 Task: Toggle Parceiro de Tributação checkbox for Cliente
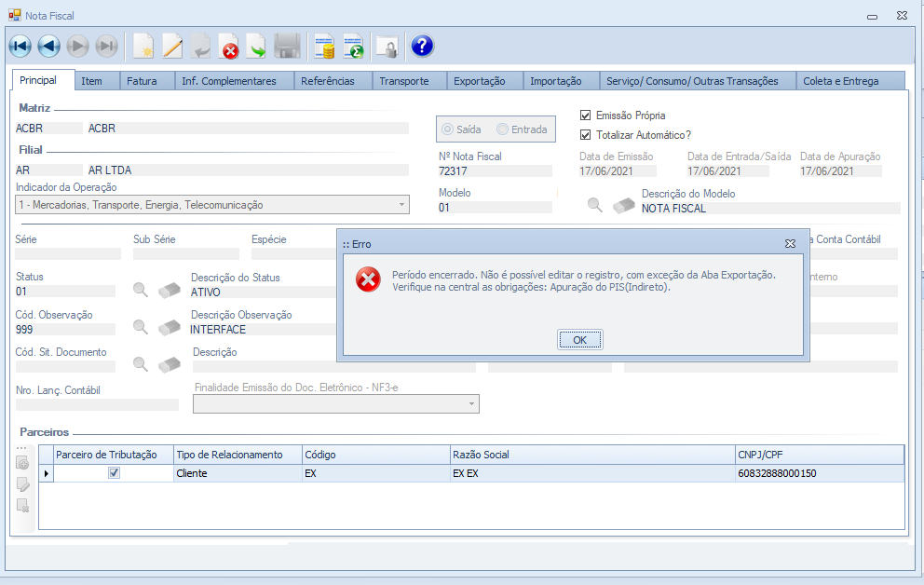114,473
